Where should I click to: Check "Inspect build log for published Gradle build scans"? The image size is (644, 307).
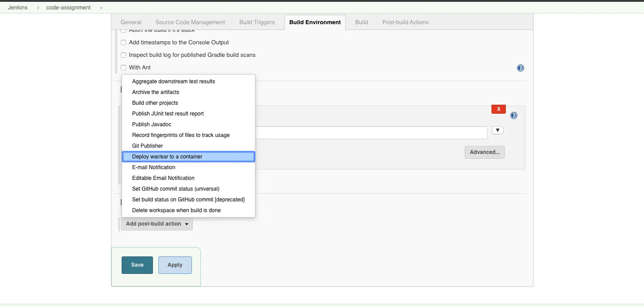point(123,55)
